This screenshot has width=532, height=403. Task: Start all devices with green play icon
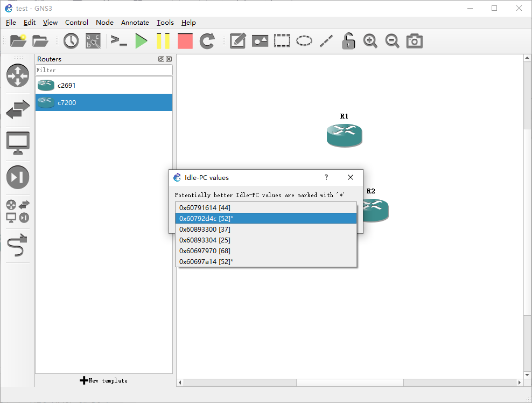141,41
